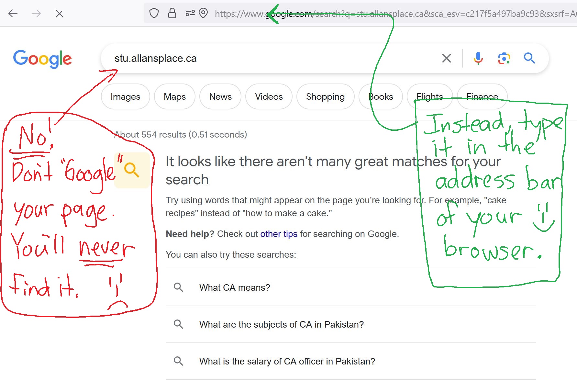
Task: Start voice search with the microphone icon
Action: coord(478,58)
